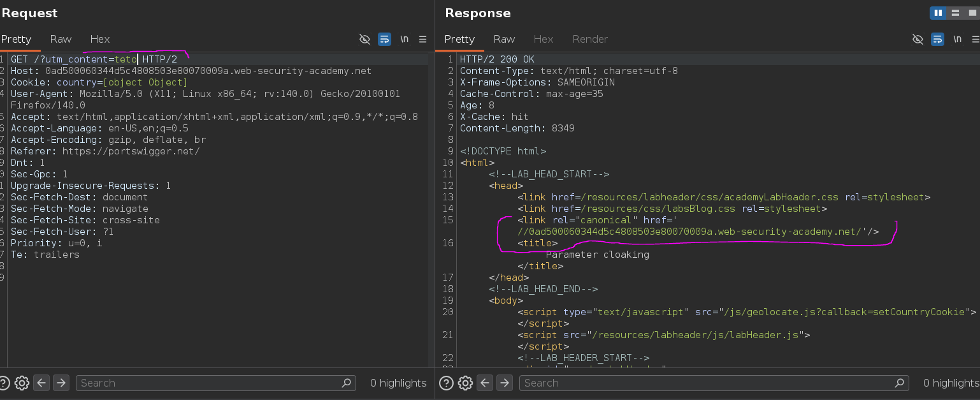Click the X-Frame-Options: SAMEORIGIN header
980x400 pixels.
click(x=537, y=82)
